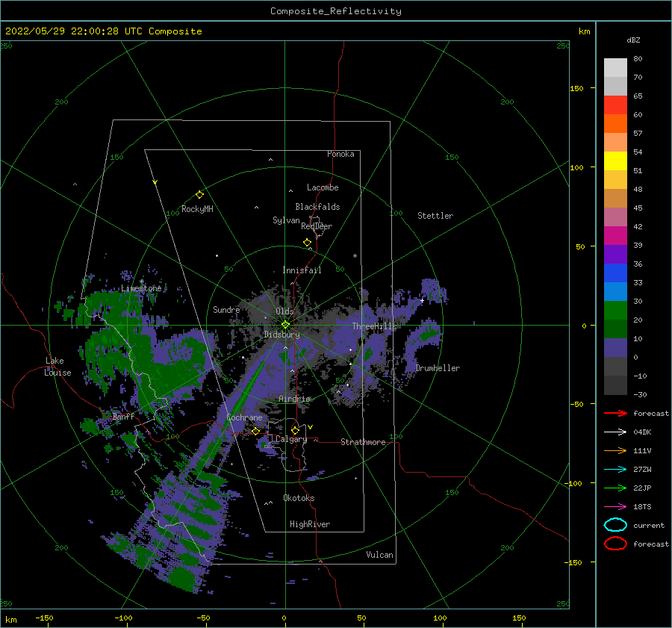Click the Stettler town label
Screen dimensions: 672x628
click(435, 216)
